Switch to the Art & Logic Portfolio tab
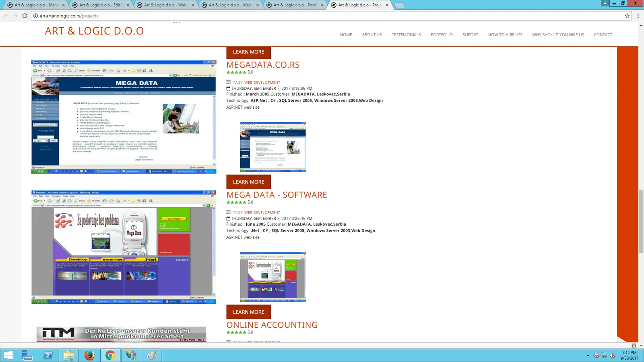Image resolution: width=644 pixels, height=362 pixels. (x=296, y=5)
